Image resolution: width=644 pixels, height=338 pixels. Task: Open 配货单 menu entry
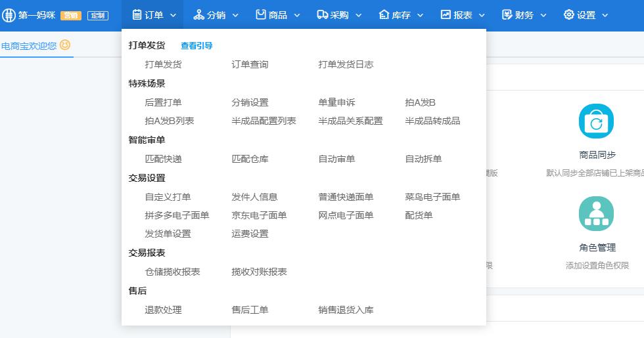419,215
